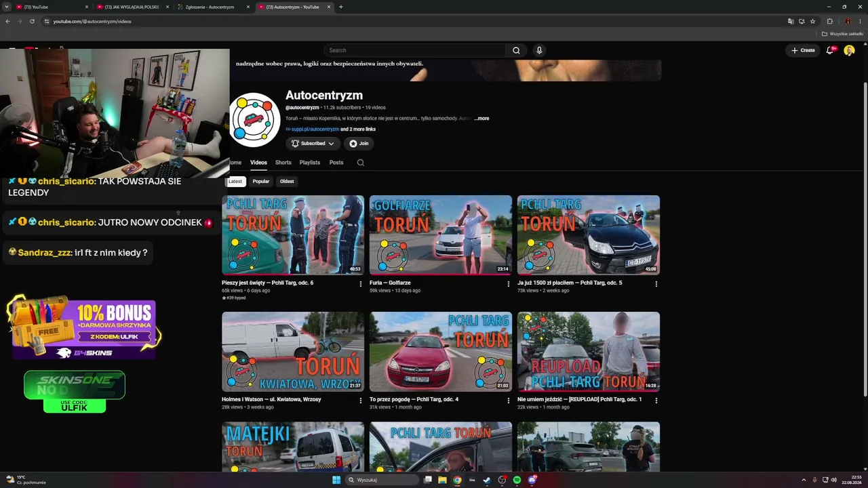Screen dimensions: 868x488
Task: Open the white van Kwiatowa 21:37 thumbnail
Action: [293, 351]
